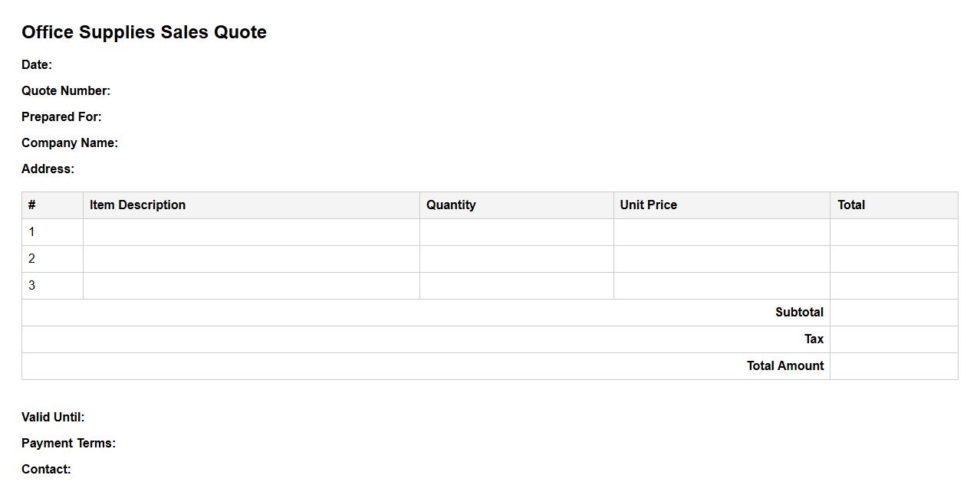
Task: Click the Office Supplies Sales Quote title
Action: pyautogui.click(x=144, y=32)
